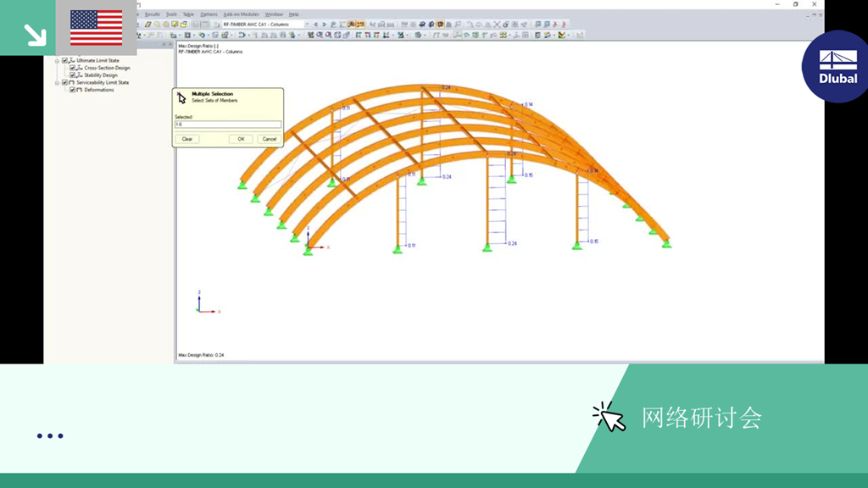Go to previous load case arrow
Image resolution: width=868 pixels, height=488 pixels.
pyautogui.click(x=315, y=25)
